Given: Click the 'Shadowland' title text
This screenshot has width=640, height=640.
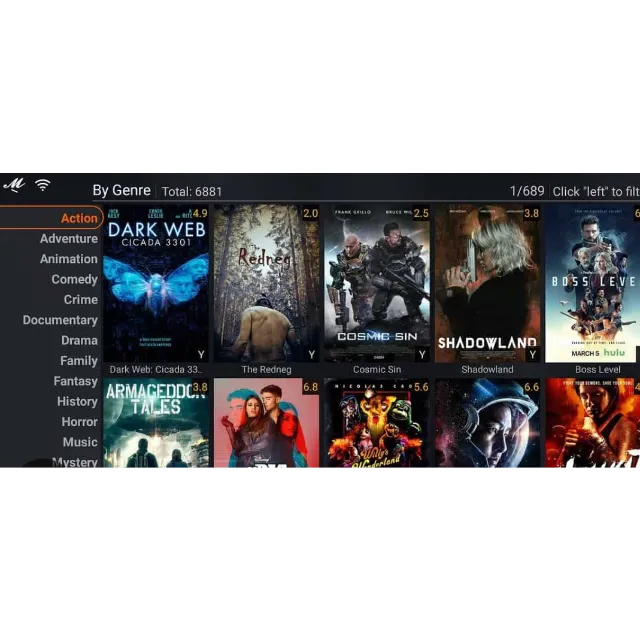Looking at the screenshot, I should 487,370.
